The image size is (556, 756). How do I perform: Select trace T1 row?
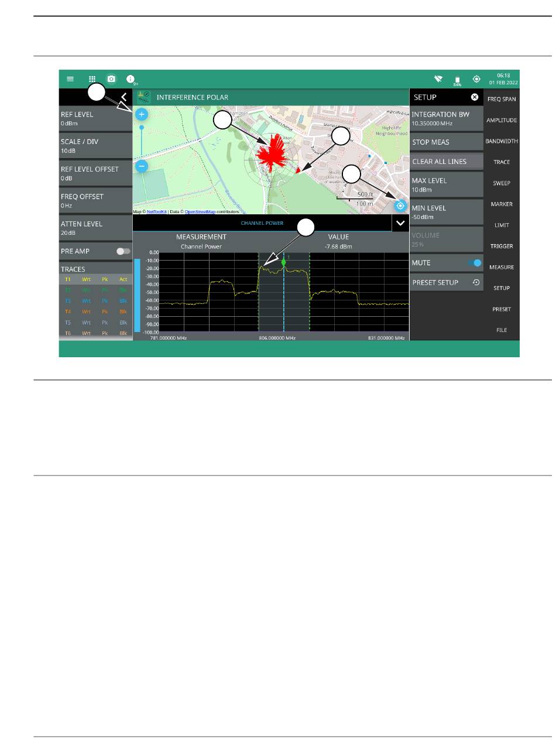pos(96,279)
